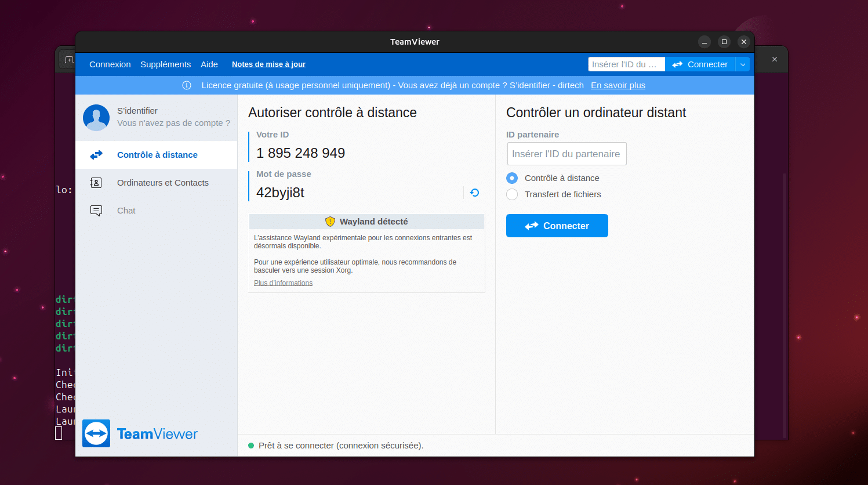Expand the dropdown arrow beside top Connecter
The image size is (868, 485).
tap(743, 64)
